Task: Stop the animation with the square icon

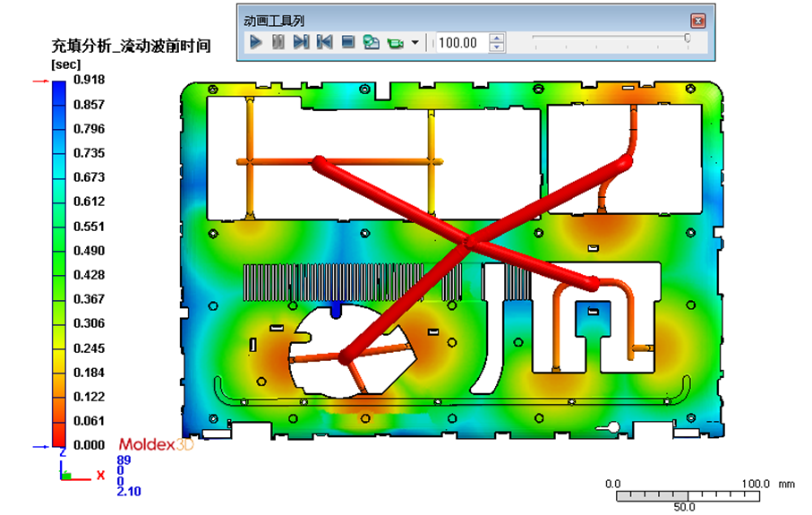Action: [x=348, y=42]
